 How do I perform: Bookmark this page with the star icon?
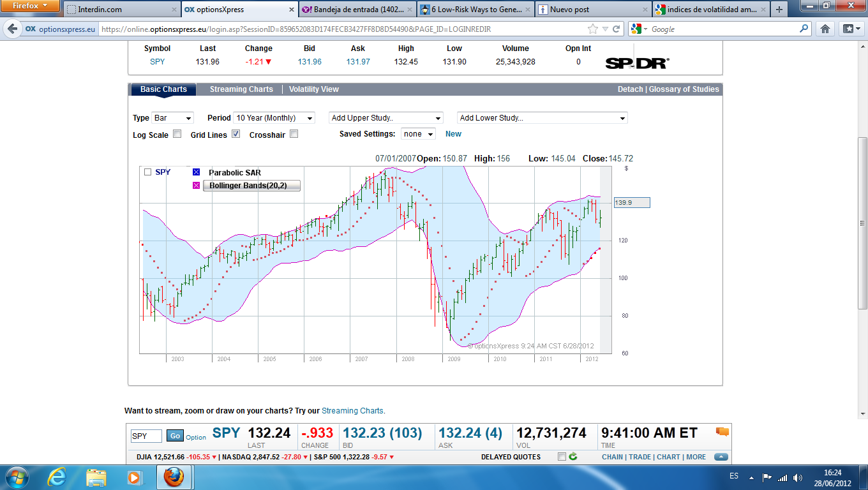(593, 29)
